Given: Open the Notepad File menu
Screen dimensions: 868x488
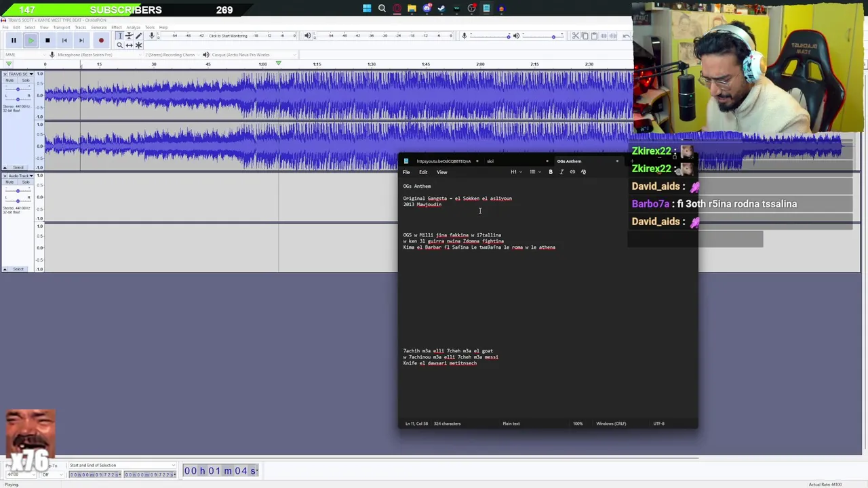Looking at the screenshot, I should point(406,172).
